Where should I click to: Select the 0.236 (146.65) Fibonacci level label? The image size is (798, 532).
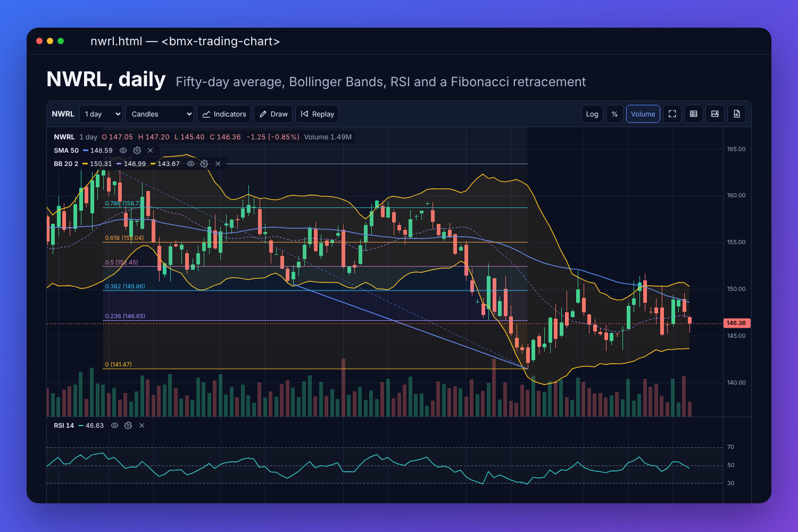point(125,316)
